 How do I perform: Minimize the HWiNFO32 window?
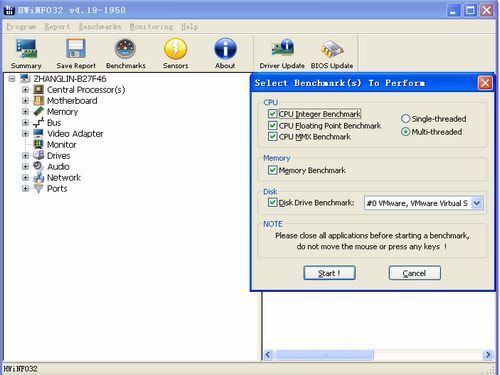tap(453, 10)
